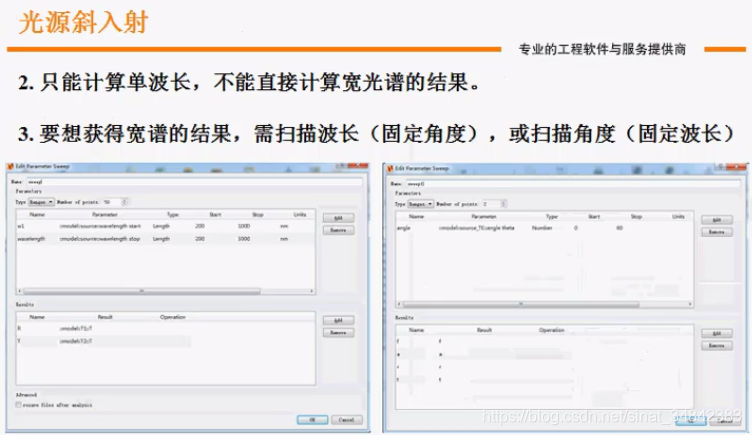The width and height of the screenshot is (752, 435).
Task: Click the 'Parameter' column header in angle dialog
Action: 484,216
